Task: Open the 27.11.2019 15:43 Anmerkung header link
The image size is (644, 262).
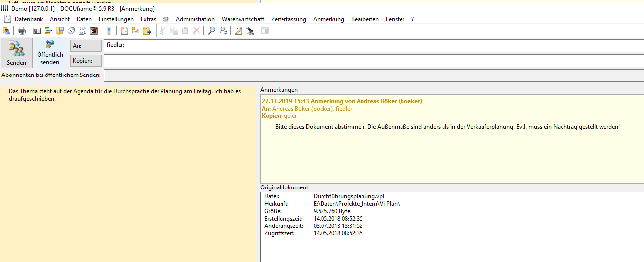Action: click(342, 101)
